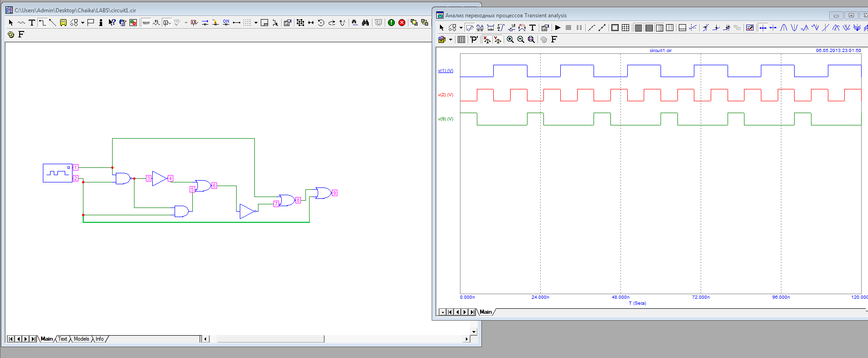Select Main tab in schematic window
868x358 pixels.
click(46, 339)
